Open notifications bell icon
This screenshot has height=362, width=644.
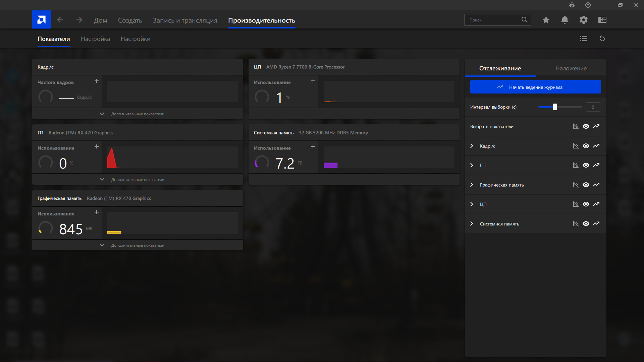[x=565, y=20]
